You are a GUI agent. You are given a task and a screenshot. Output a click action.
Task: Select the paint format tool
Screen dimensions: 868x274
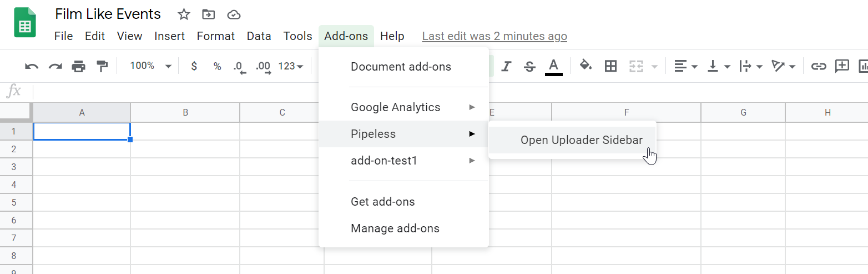tap(102, 67)
